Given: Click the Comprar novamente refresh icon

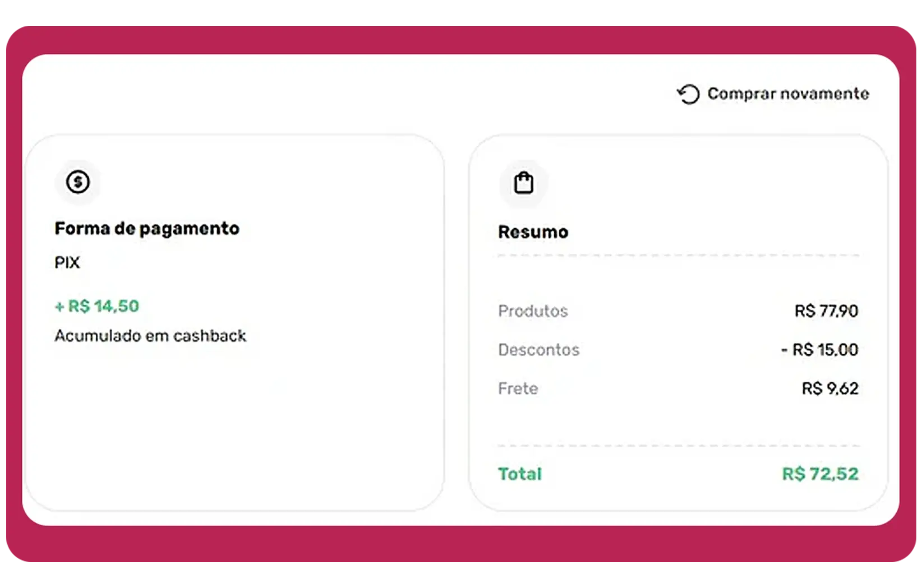Looking at the screenshot, I should coord(688,94).
